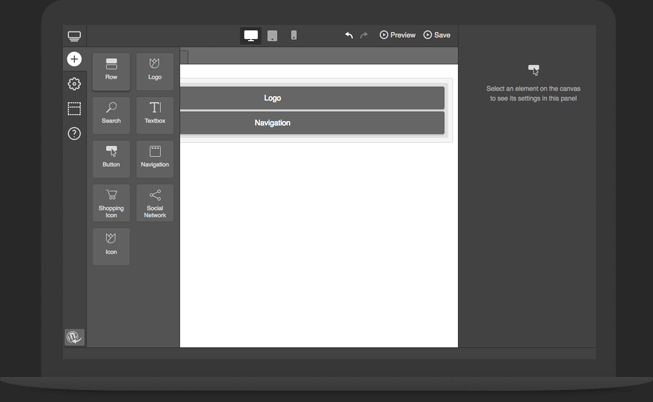Select the Social Network element
This screenshot has width=653, height=402.
point(155,203)
